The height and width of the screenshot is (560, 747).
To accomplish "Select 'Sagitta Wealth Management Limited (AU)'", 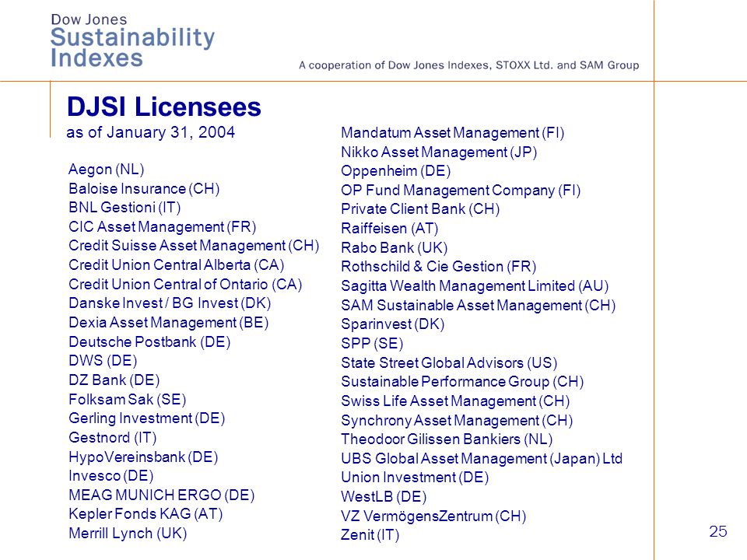I will pyautogui.click(x=475, y=286).
